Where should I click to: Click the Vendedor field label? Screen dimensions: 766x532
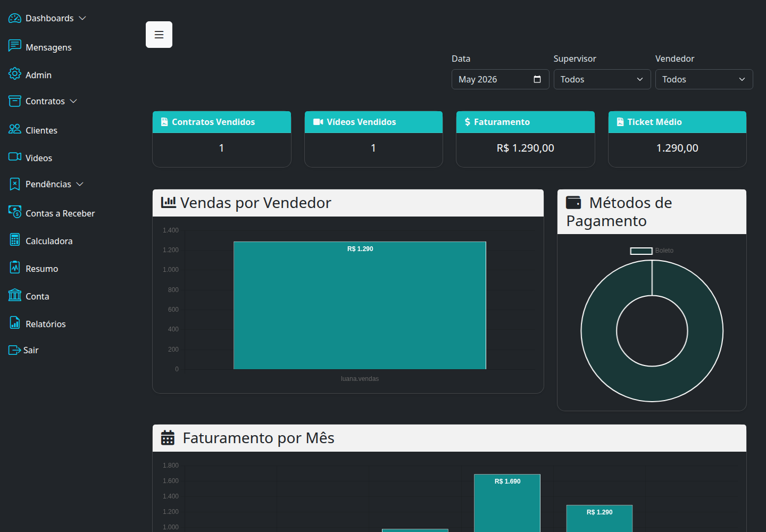tap(675, 59)
